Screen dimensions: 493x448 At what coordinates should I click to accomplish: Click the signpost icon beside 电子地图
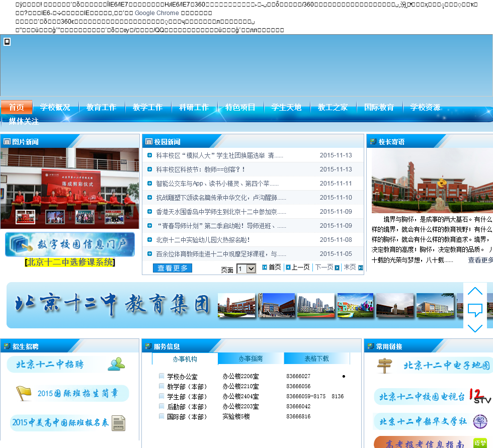click(384, 366)
